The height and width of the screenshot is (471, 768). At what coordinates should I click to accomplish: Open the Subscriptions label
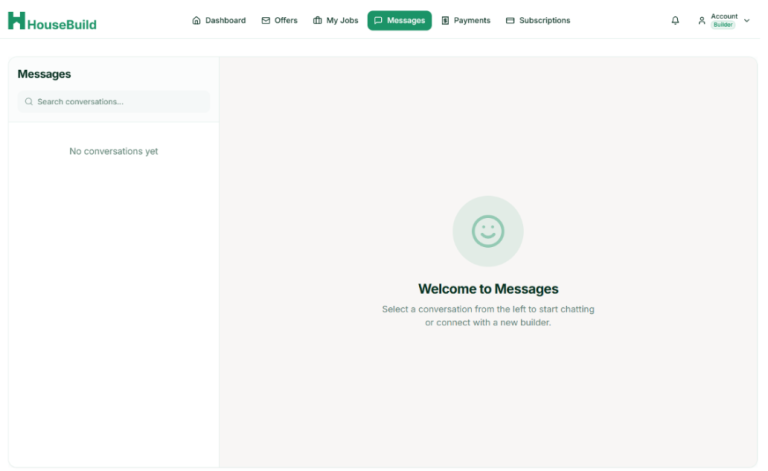[545, 20]
